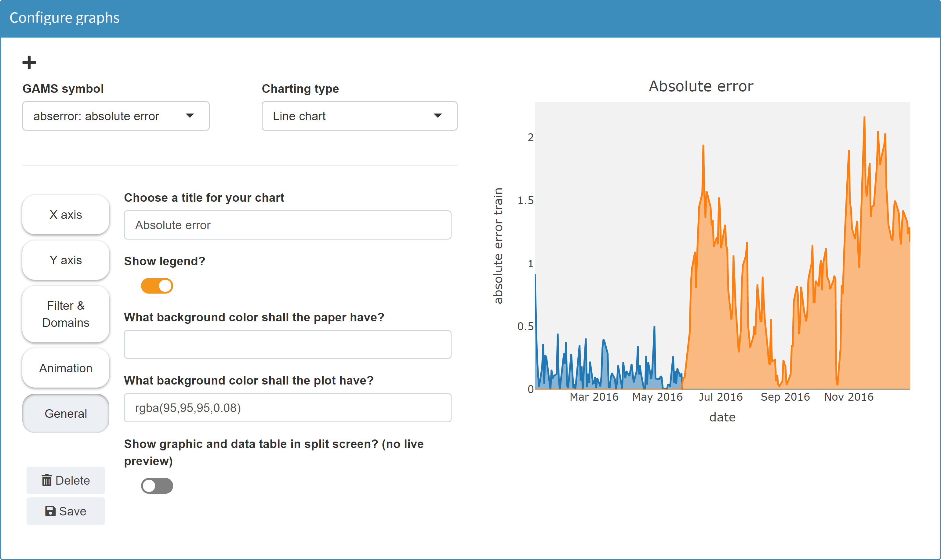The height and width of the screenshot is (560, 941).
Task: Open the GAMS symbol dropdown
Action: click(x=115, y=116)
